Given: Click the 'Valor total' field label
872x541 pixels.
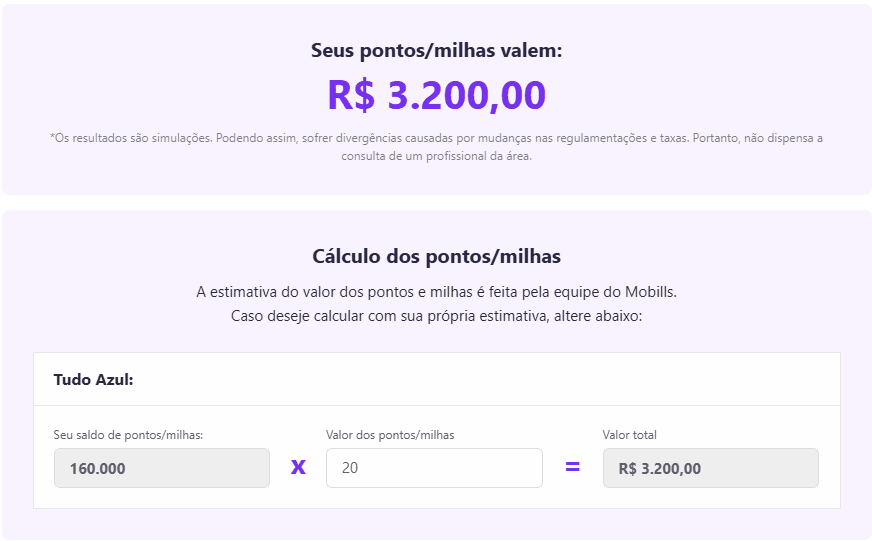Looking at the screenshot, I should (x=630, y=435).
